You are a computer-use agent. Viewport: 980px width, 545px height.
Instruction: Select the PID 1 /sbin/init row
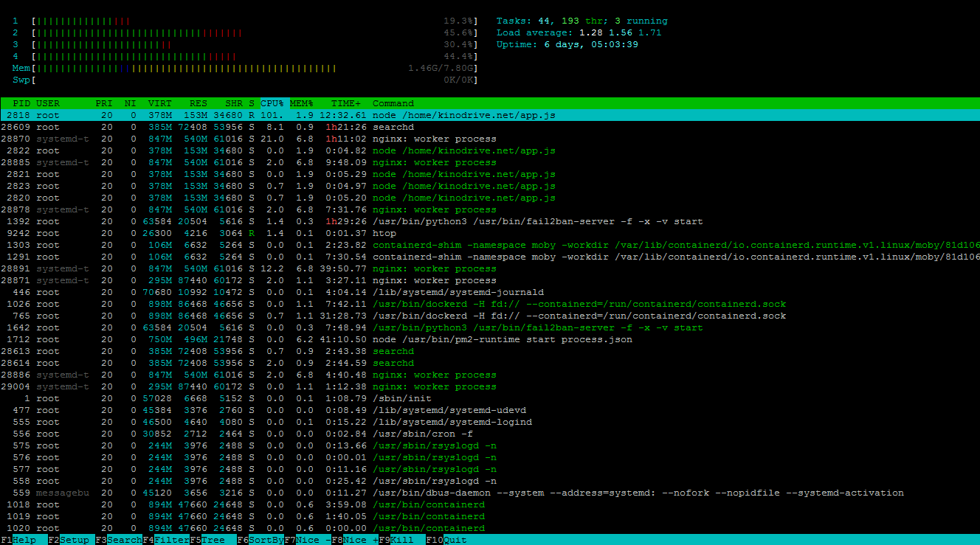pyautogui.click(x=490, y=398)
